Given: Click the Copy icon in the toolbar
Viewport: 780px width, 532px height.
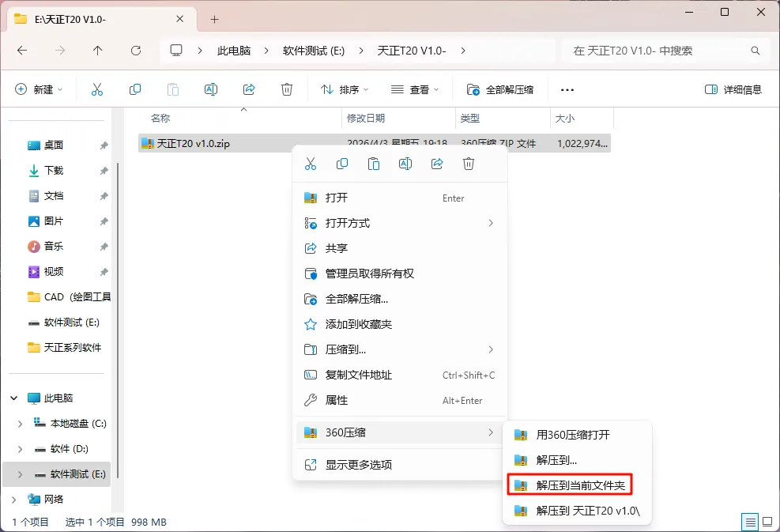Looking at the screenshot, I should tap(135, 89).
